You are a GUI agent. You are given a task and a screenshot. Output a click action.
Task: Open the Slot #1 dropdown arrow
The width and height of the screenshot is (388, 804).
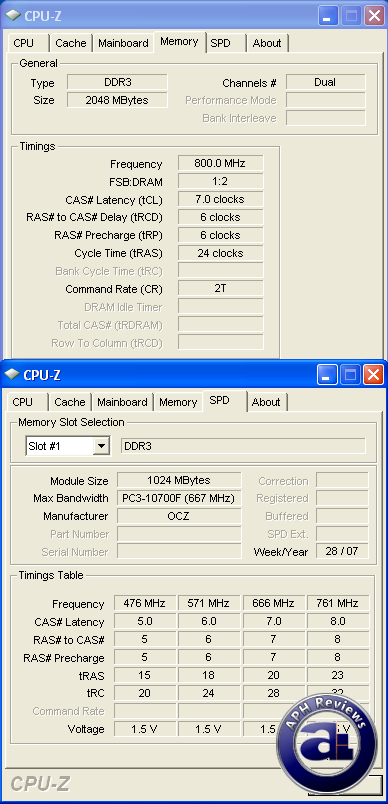(x=101, y=446)
